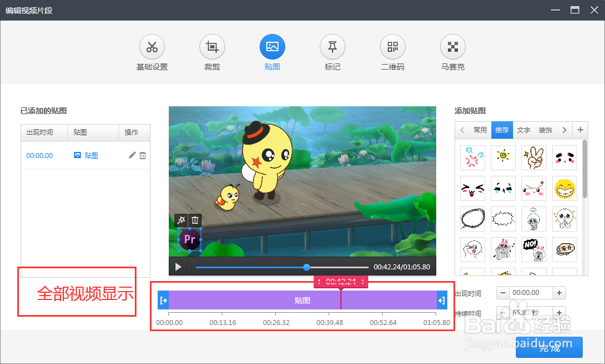Play the video preview
The image size is (605, 364).
click(x=178, y=267)
